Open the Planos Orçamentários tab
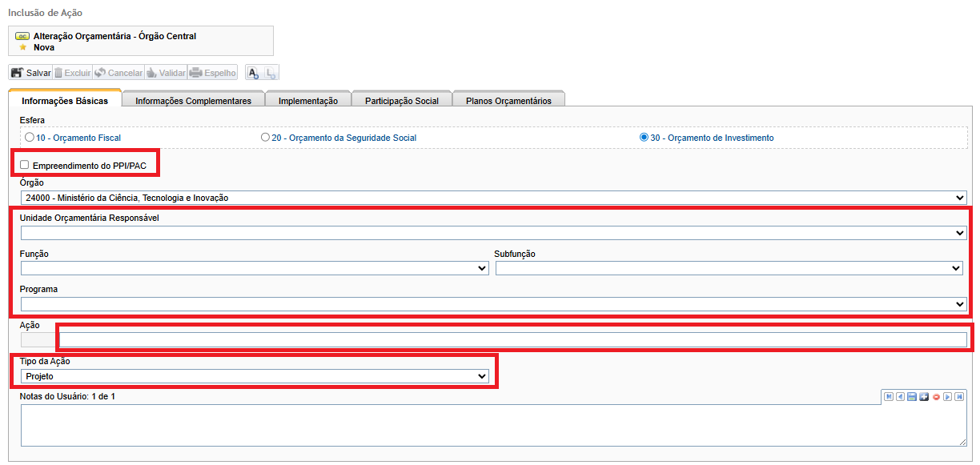980x465 pixels. click(508, 101)
